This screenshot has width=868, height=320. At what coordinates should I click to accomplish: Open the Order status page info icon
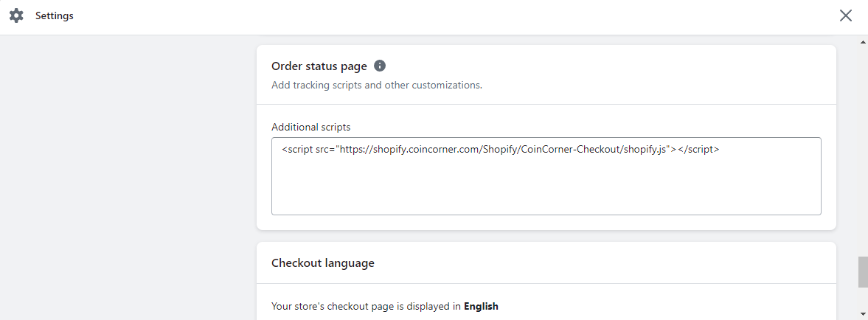[x=380, y=66]
